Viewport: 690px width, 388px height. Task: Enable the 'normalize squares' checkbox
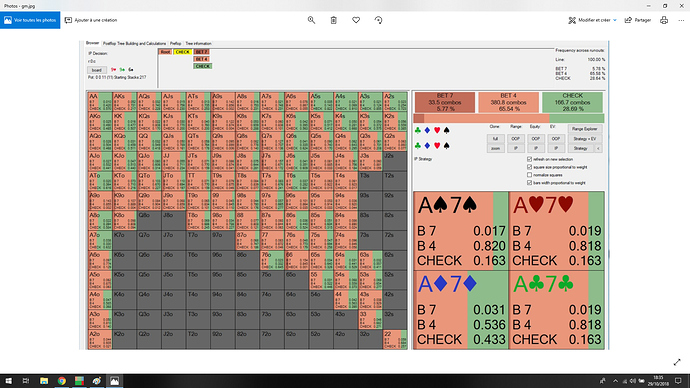click(x=529, y=175)
